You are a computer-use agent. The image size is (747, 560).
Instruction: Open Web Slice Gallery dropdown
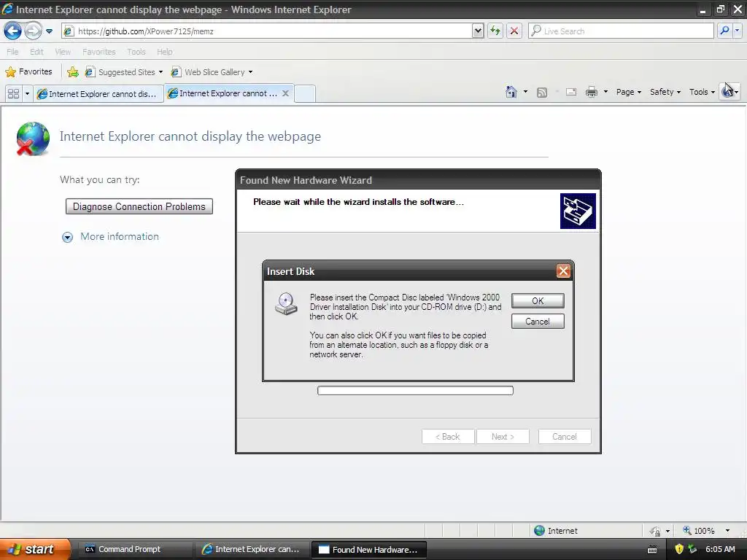(212, 72)
